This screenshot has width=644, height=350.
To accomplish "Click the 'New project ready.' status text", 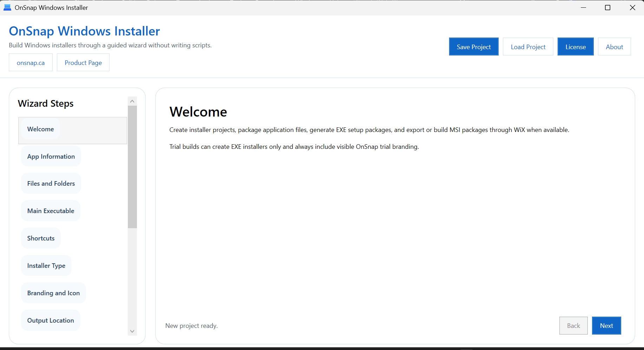I will point(191,326).
